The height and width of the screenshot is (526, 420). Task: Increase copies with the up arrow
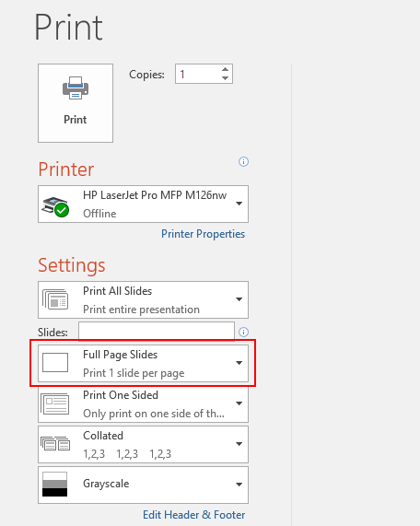(x=225, y=69)
